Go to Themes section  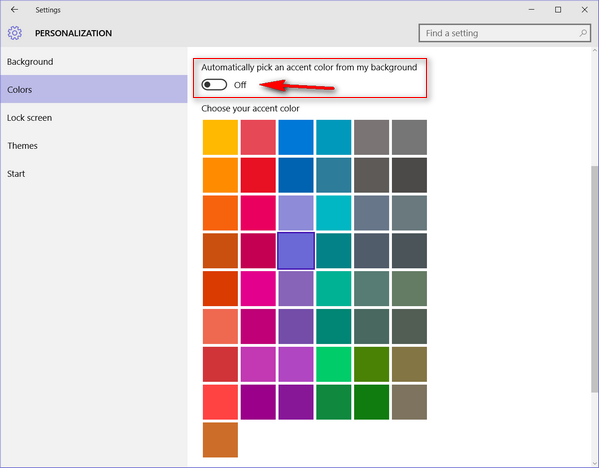tap(22, 146)
